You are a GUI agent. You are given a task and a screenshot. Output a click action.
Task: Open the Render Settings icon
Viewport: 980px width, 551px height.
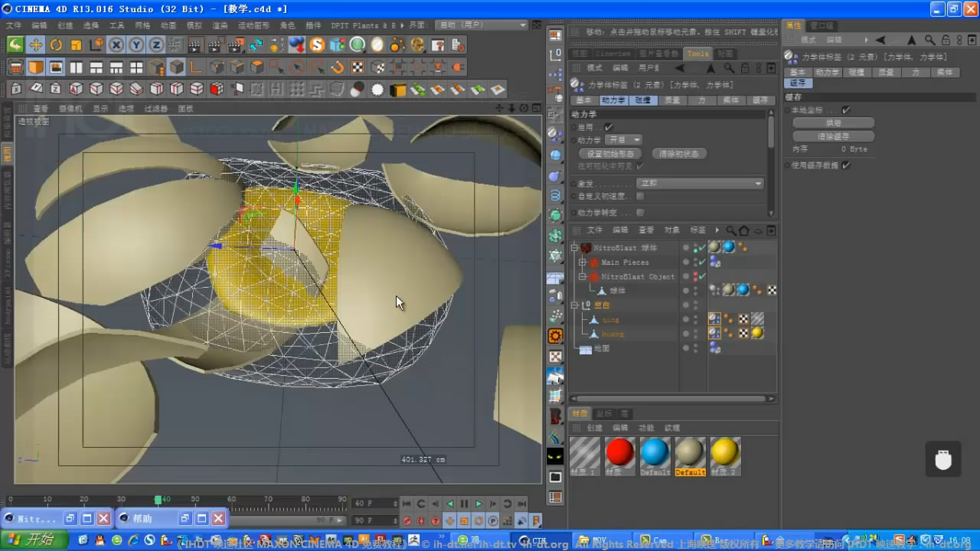click(x=234, y=45)
